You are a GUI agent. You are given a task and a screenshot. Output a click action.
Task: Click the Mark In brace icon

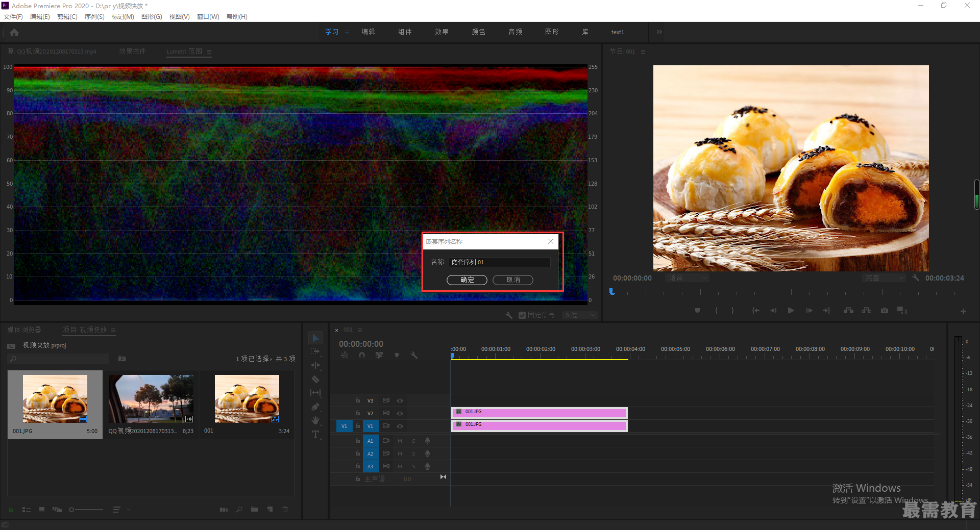point(716,310)
